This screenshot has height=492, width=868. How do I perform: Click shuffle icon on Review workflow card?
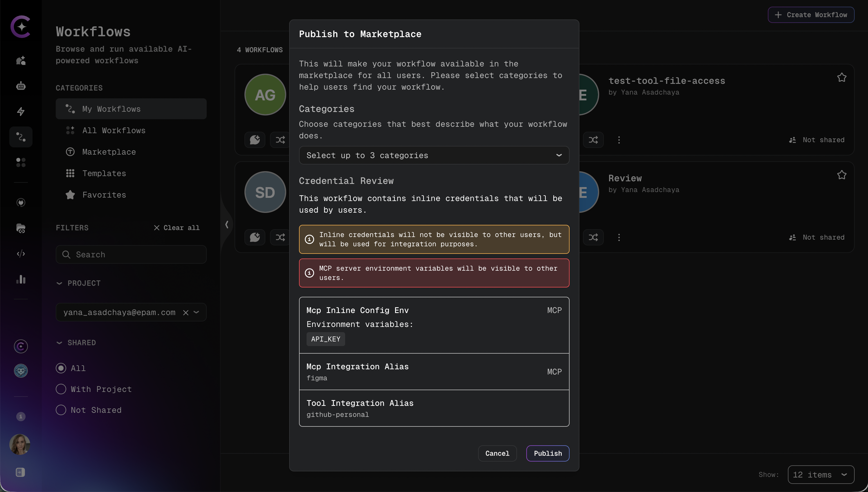(x=593, y=237)
